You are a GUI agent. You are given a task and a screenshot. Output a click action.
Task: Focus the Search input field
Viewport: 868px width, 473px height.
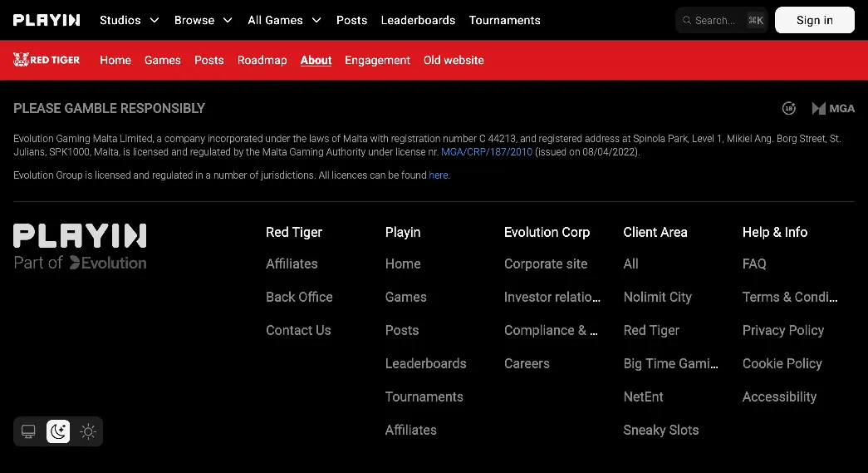point(721,20)
